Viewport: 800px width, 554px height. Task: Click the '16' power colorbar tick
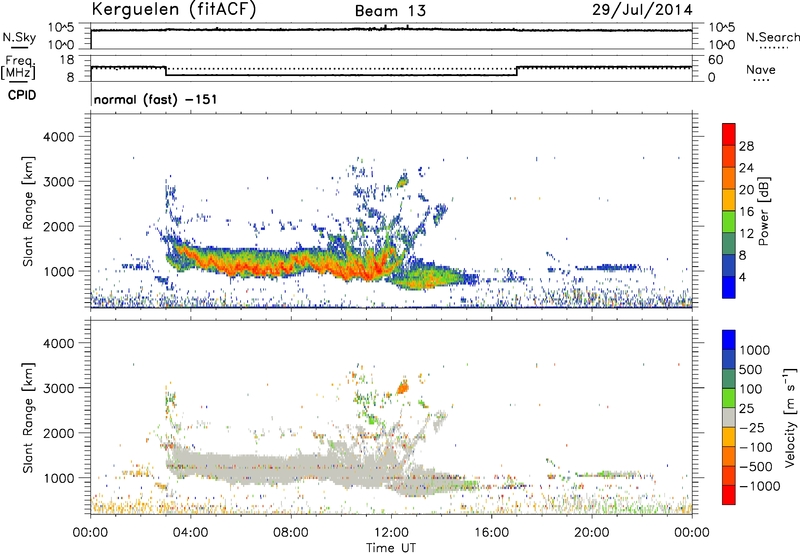tap(746, 212)
